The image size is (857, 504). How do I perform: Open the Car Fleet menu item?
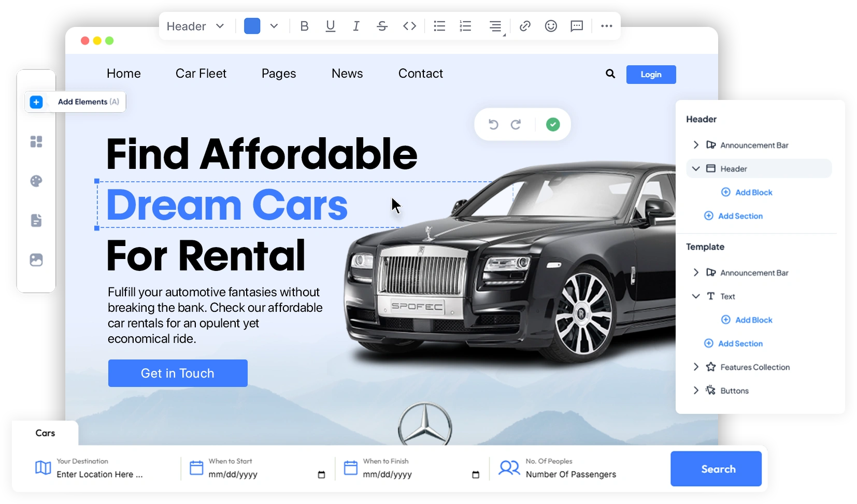pyautogui.click(x=201, y=74)
